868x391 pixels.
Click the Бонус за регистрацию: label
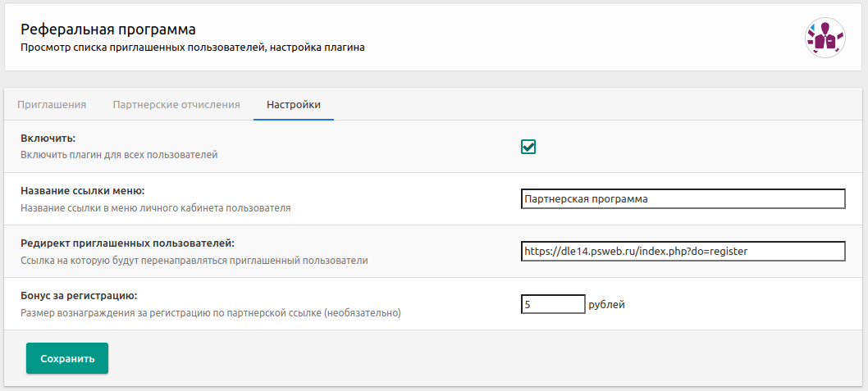click(79, 296)
